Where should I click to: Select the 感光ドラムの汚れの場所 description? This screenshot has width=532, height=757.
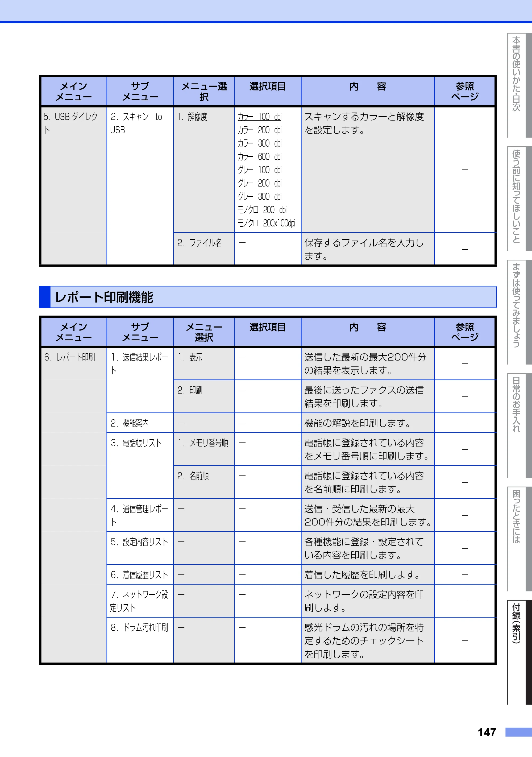point(364,641)
